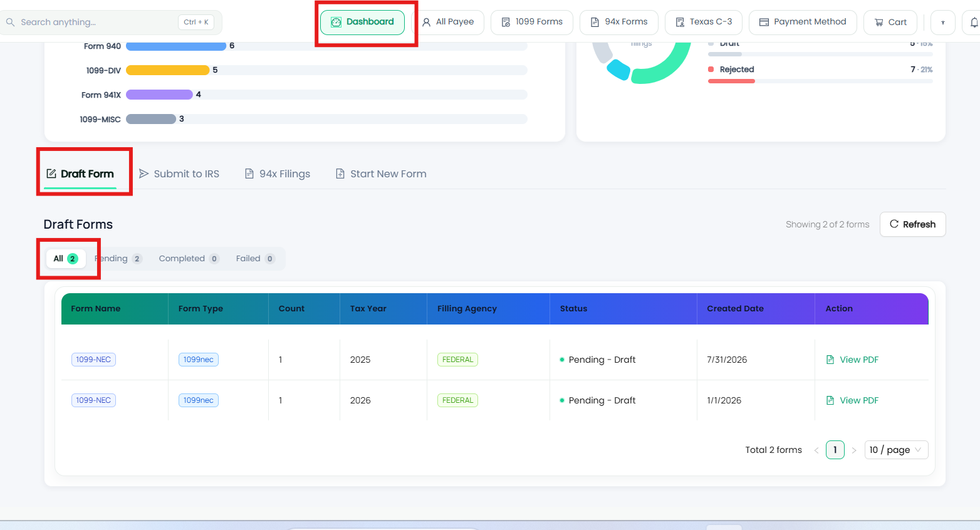This screenshot has width=980, height=530.
Task: Open 1099 Forms section
Action: tap(532, 23)
